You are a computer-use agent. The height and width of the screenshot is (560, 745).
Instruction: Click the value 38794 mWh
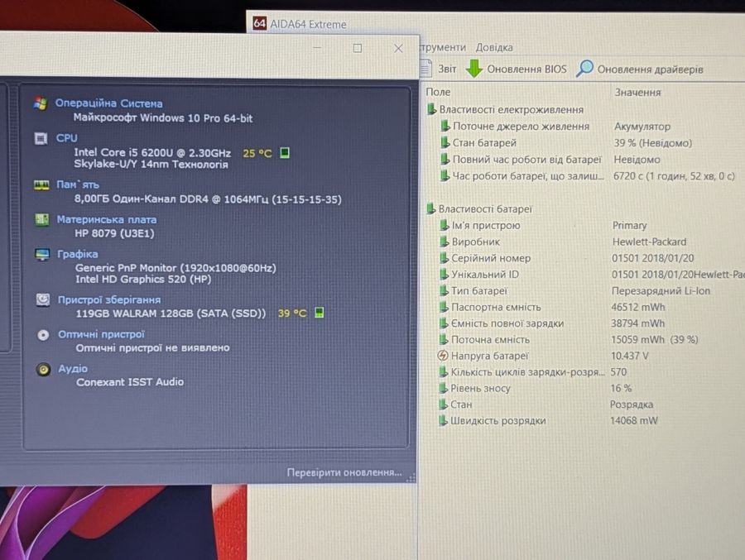637,323
